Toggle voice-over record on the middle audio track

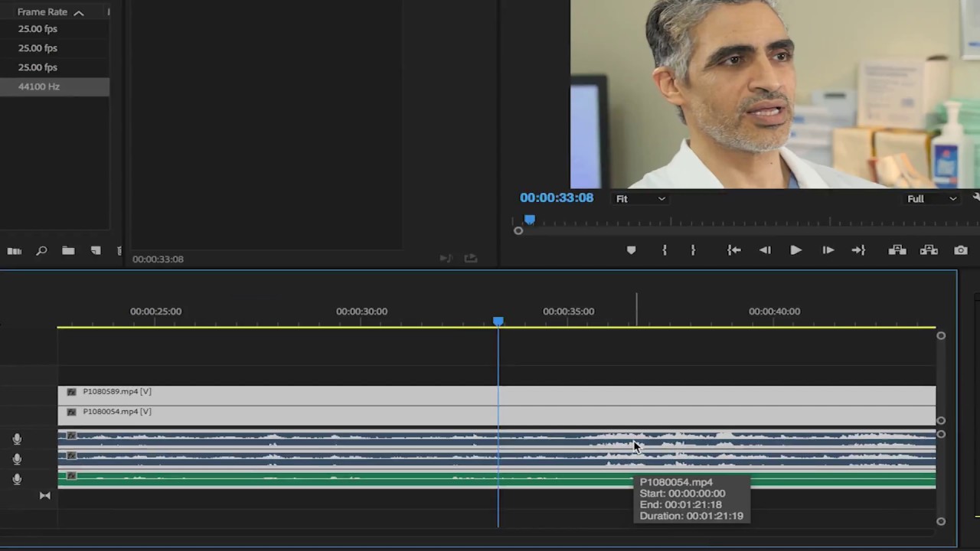coord(17,459)
